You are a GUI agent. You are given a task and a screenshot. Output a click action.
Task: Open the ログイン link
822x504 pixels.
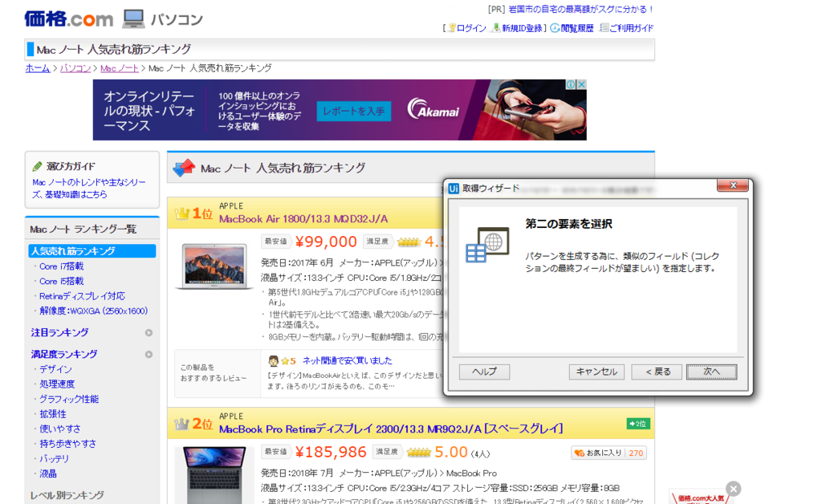(470, 28)
